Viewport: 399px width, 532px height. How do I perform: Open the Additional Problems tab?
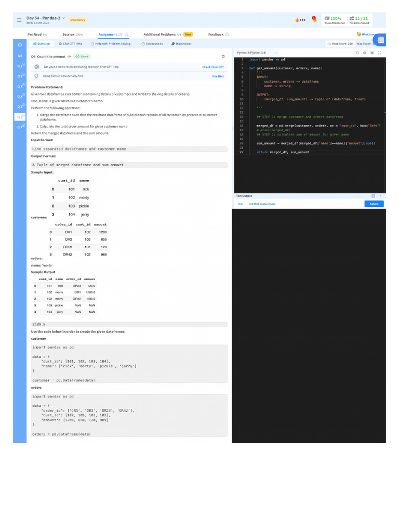168,35
